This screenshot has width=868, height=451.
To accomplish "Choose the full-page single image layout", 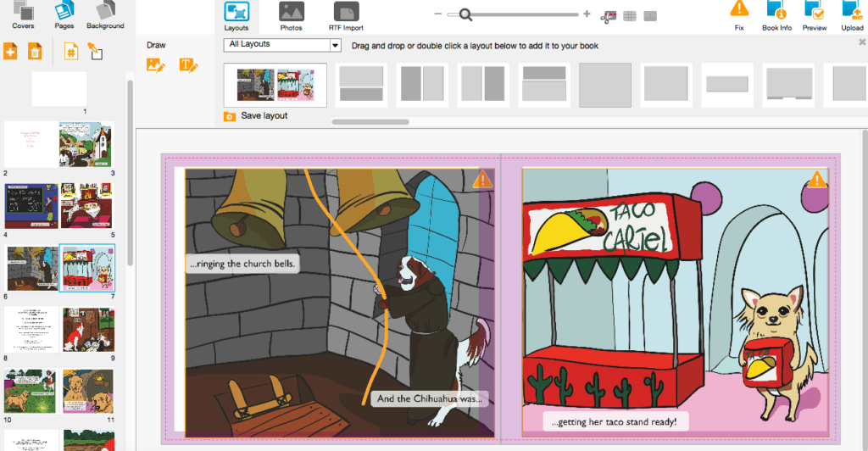I will [605, 85].
